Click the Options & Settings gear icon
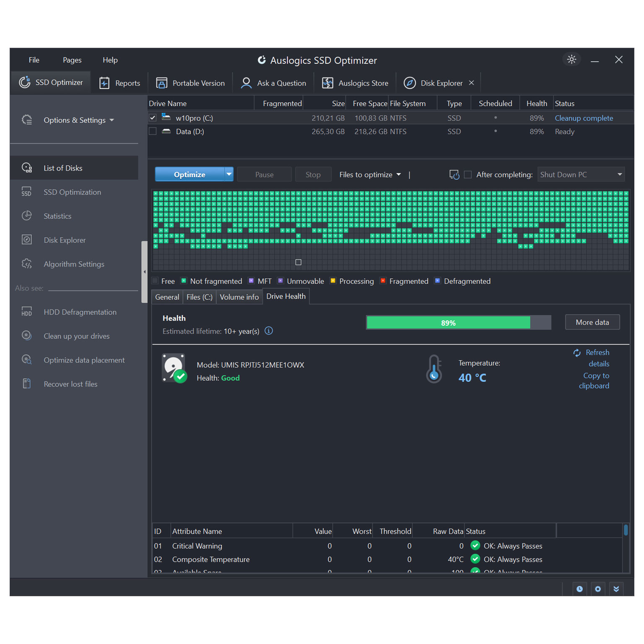 (x=27, y=120)
